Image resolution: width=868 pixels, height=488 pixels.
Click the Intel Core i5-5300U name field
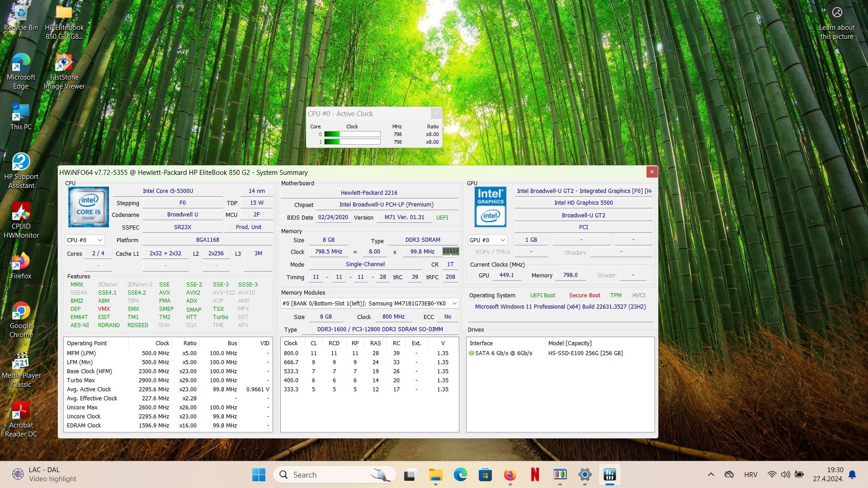(x=168, y=191)
